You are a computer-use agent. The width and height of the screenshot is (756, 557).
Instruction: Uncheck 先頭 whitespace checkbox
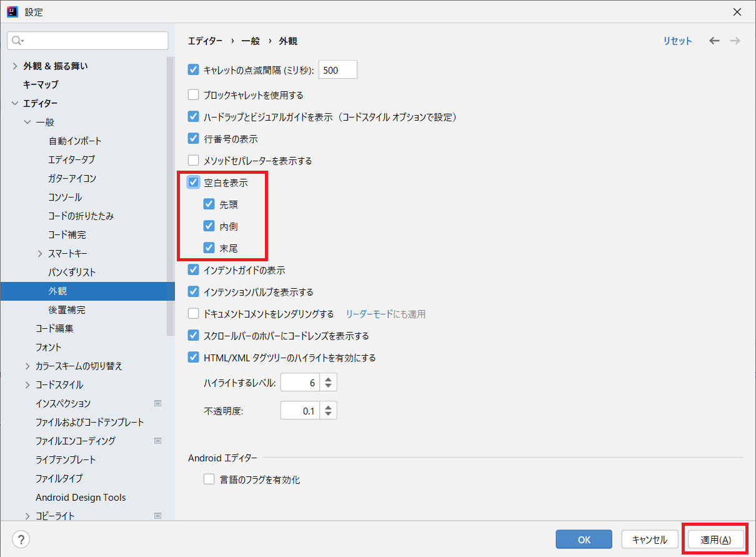209,204
